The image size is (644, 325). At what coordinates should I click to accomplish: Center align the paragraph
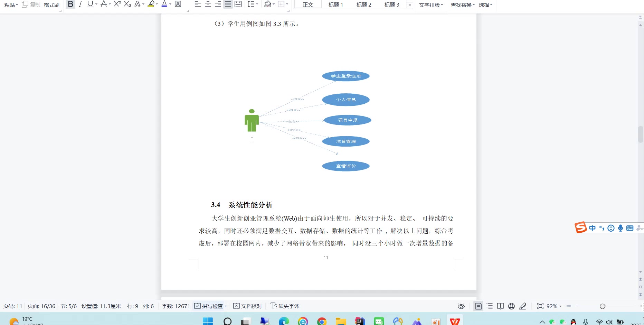[x=208, y=4]
